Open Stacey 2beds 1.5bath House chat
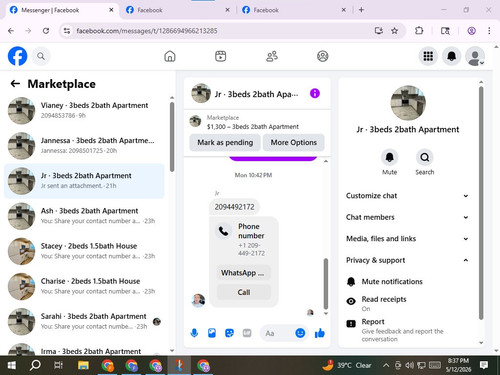This screenshot has height=375, width=500. pos(84,251)
